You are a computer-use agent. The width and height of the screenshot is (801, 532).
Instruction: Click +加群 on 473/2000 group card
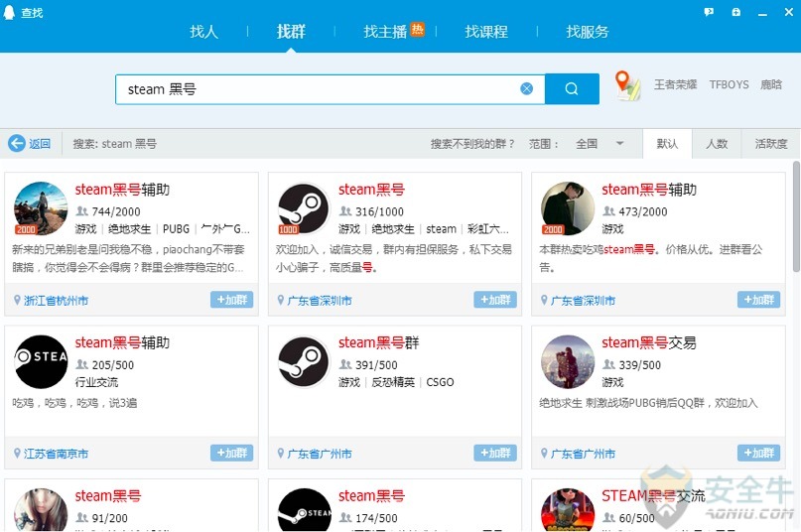758,300
